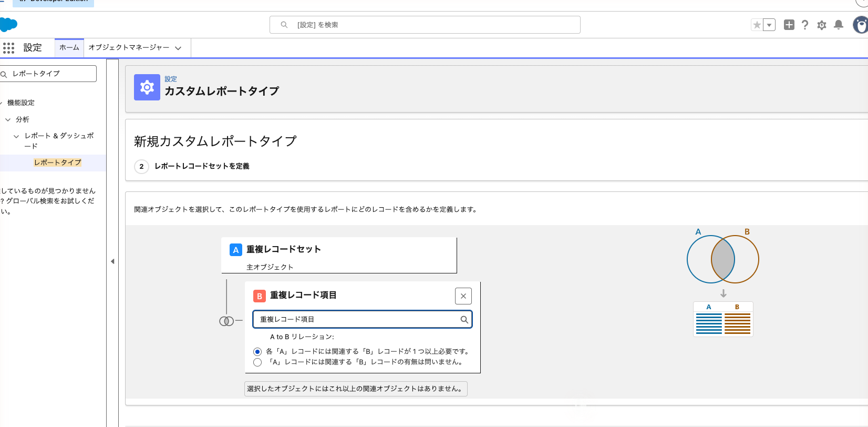Click the no more related objects notice
Viewport: 868px width, 427px height.
[x=356, y=389]
